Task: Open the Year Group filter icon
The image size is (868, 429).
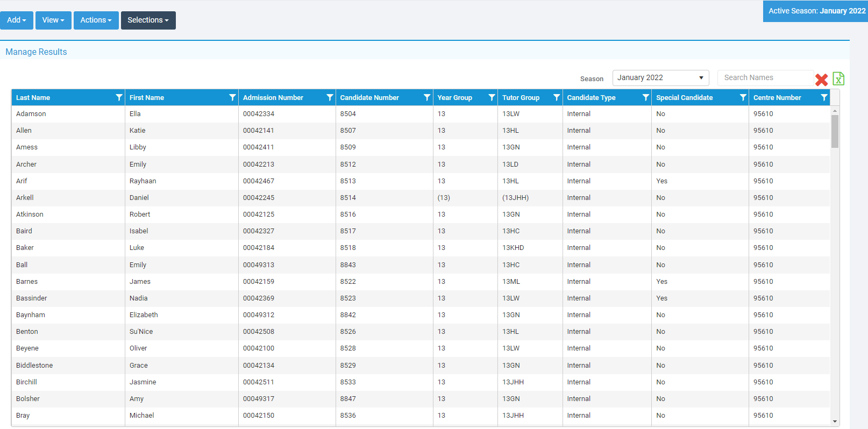Action: coord(492,97)
